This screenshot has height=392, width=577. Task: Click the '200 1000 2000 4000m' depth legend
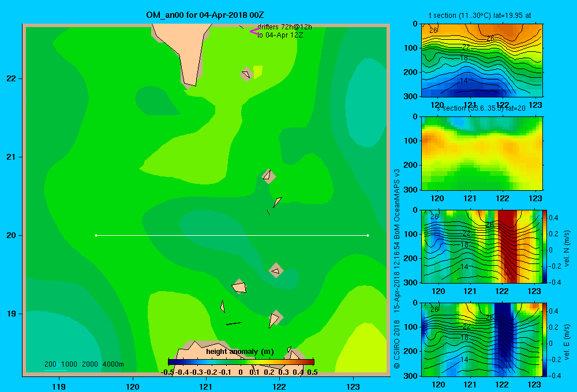tap(84, 364)
